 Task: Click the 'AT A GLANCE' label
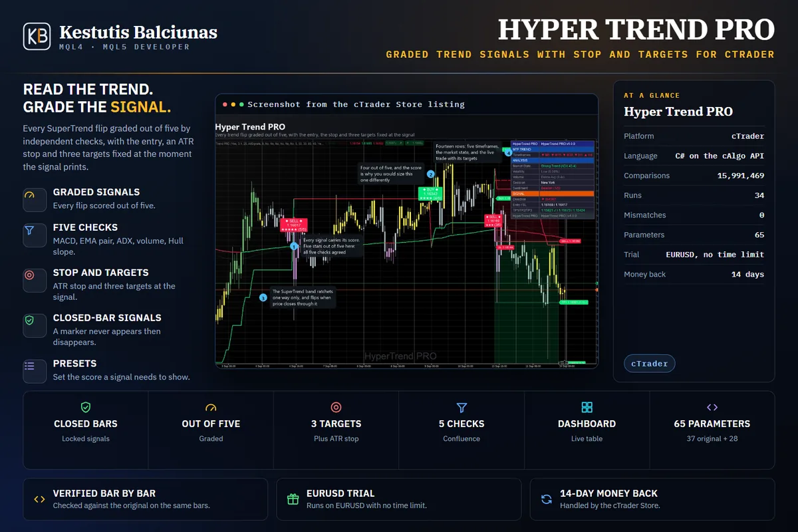tap(652, 96)
